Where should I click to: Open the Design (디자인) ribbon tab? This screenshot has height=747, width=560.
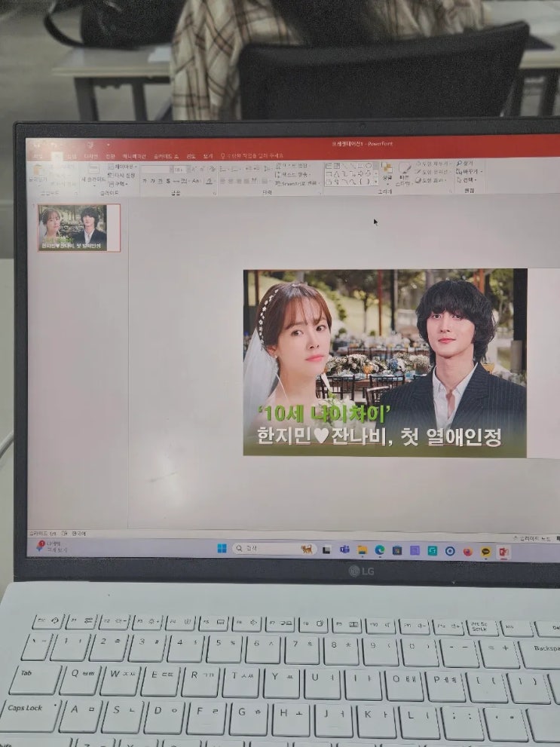coord(90,156)
